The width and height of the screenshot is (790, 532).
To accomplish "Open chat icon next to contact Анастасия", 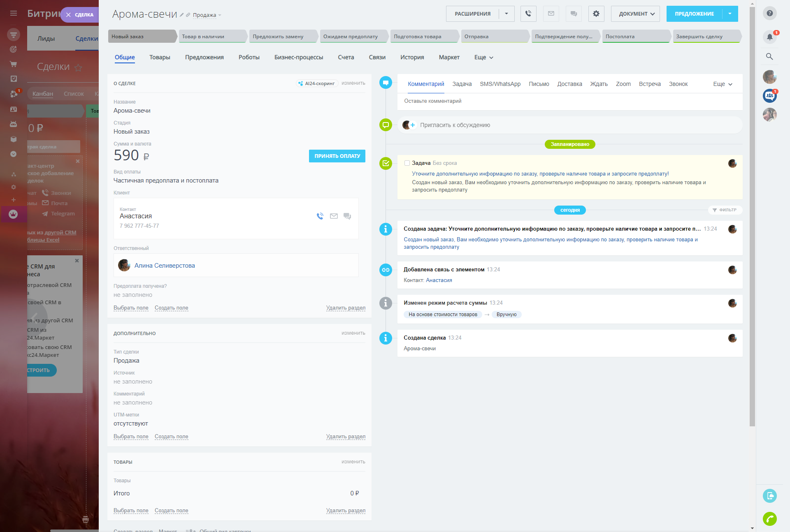I will pos(347,216).
